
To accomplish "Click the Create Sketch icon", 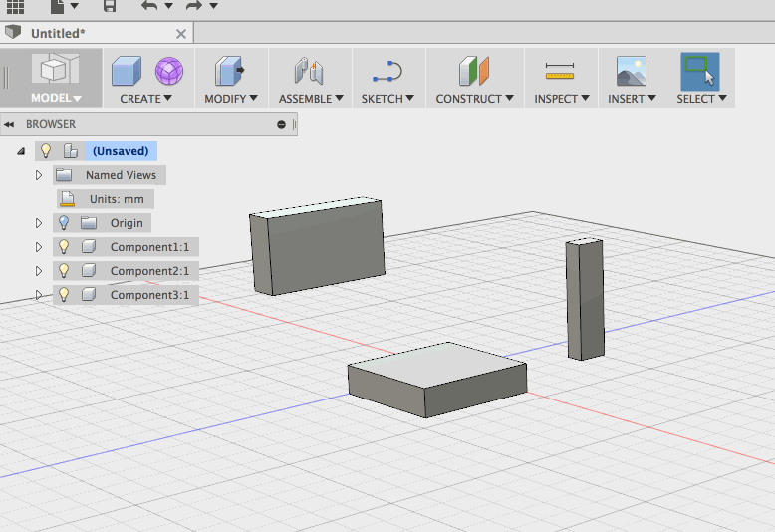I will click(387, 71).
